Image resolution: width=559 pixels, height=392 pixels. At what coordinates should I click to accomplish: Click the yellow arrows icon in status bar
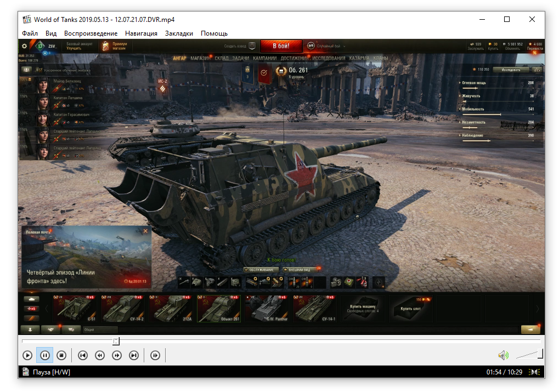click(534, 372)
